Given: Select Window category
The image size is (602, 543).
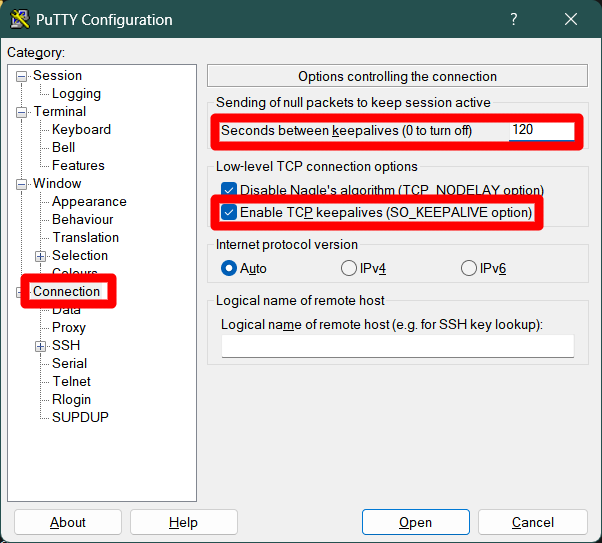Looking at the screenshot, I should [x=57, y=183].
